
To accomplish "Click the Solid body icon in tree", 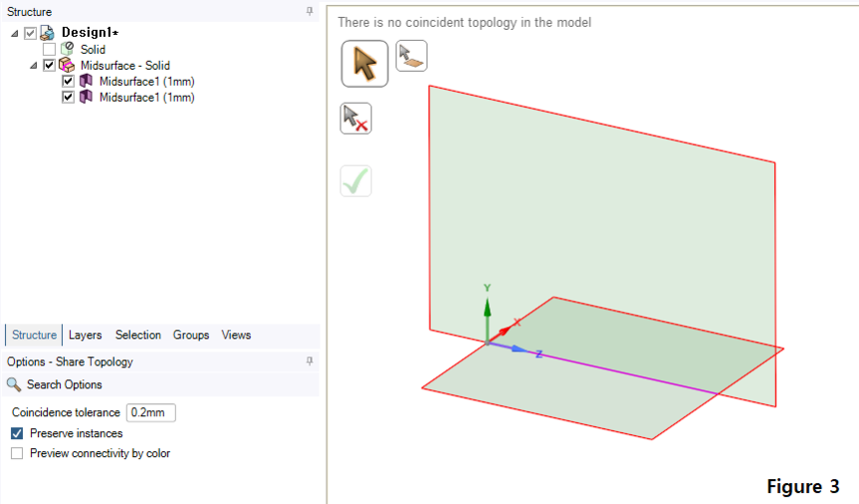I will tap(67, 49).
